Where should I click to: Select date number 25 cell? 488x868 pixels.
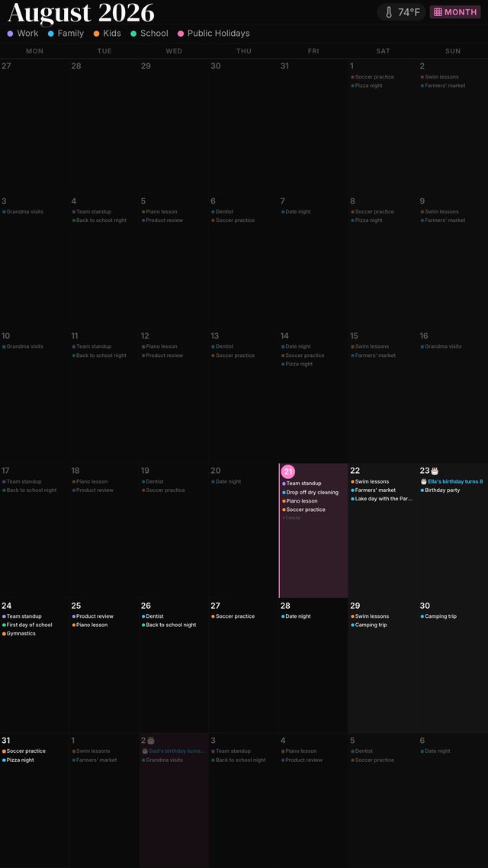pos(75,606)
